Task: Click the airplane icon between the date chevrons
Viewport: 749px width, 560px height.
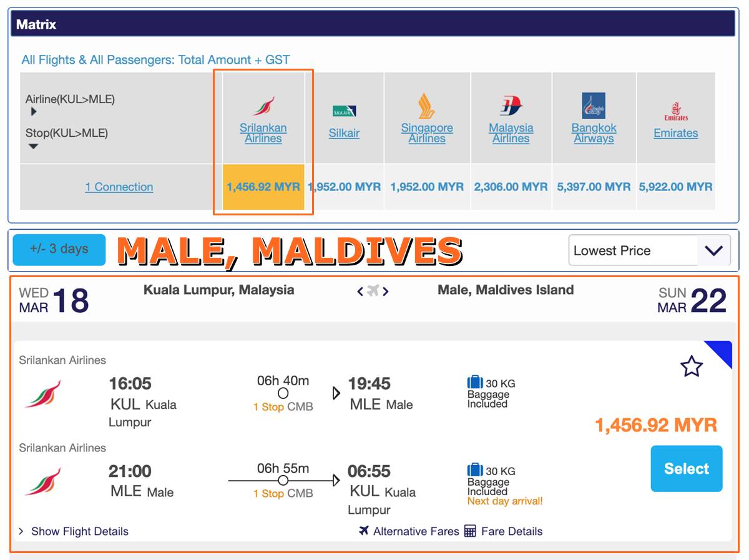Action: click(373, 290)
